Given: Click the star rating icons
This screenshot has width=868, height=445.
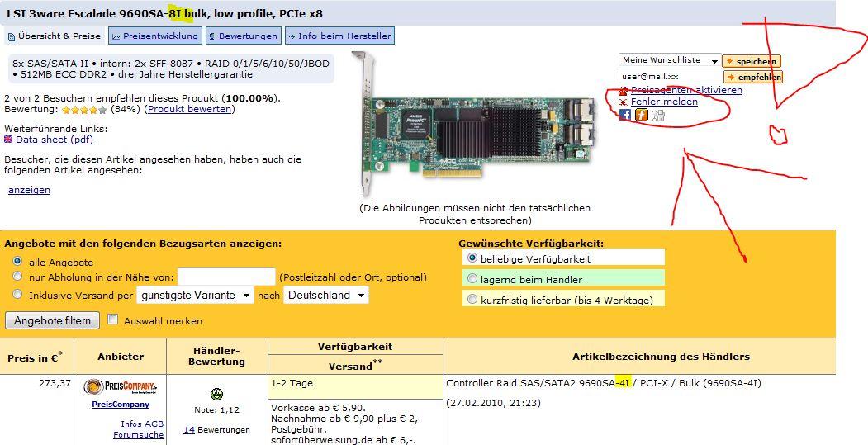Looking at the screenshot, I should 84,110.
